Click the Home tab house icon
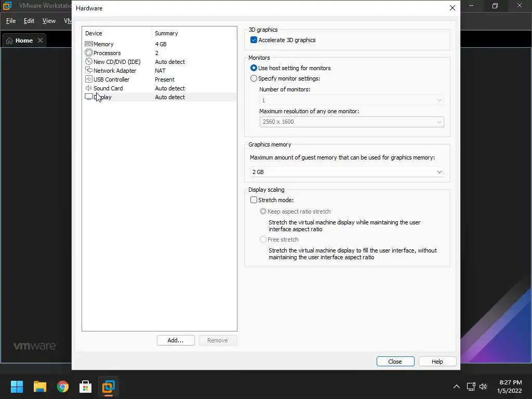Screen dimensions: 532x399 (x=9, y=41)
